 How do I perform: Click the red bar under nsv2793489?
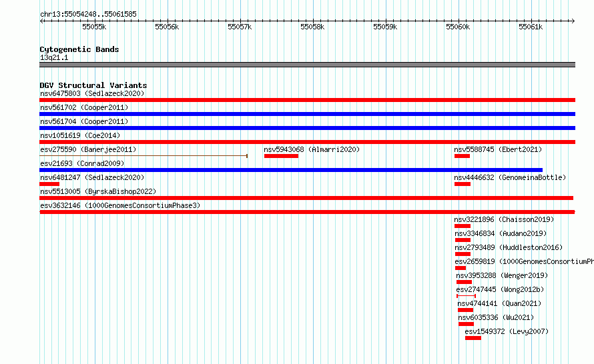coord(463,254)
